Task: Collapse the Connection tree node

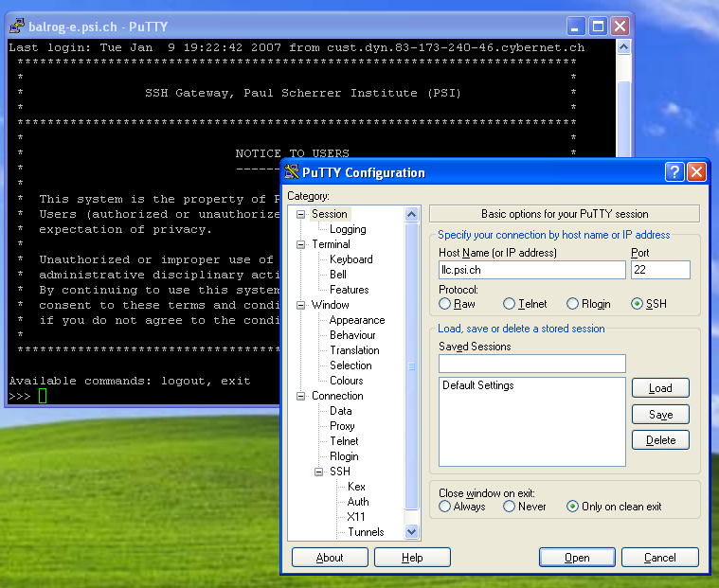Action: pos(301,396)
